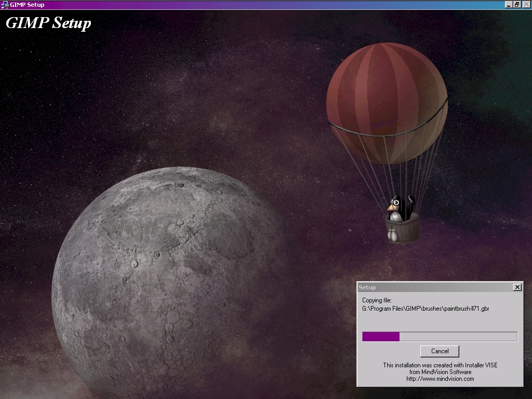This screenshot has height=399, width=532.
Task: Click the paintbrush-ll71.gbr file path text
Action: pyautogui.click(x=425, y=309)
